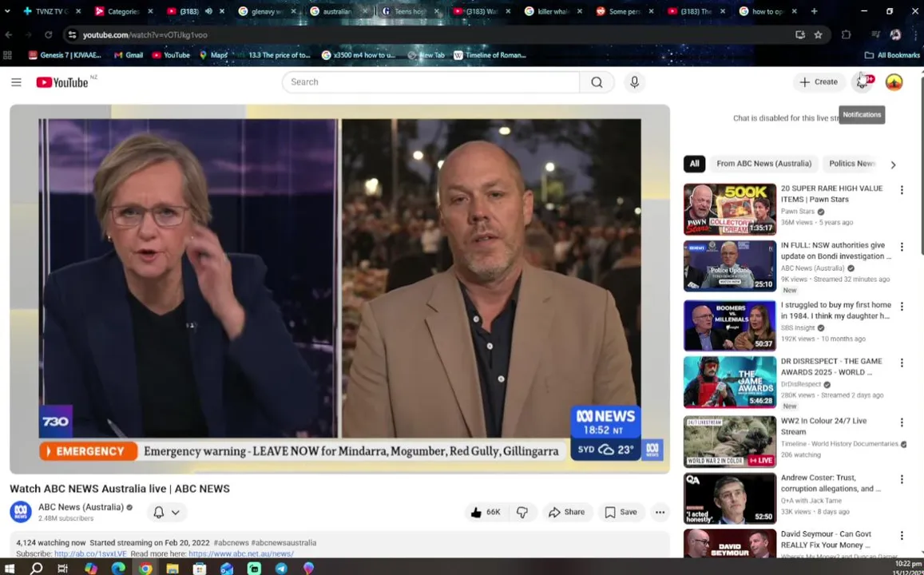This screenshot has height=575, width=924.
Task: Open the abc.net.au/news link in description
Action: [241, 553]
